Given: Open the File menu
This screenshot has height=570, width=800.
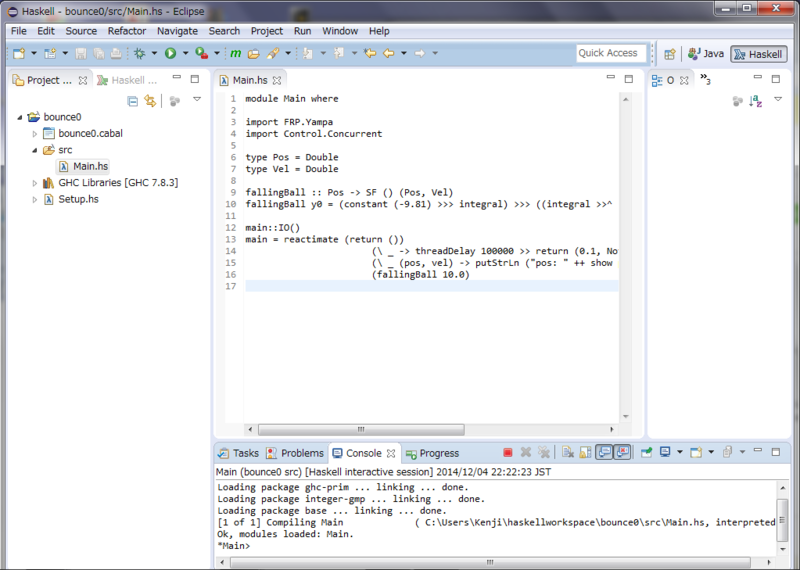Looking at the screenshot, I should coord(19,31).
